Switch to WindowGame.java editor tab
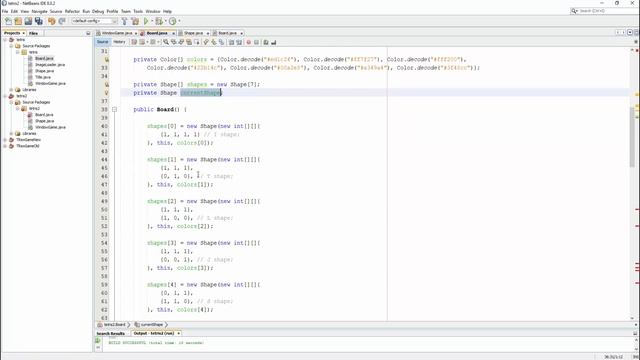This screenshot has height=360, width=640. point(117,33)
